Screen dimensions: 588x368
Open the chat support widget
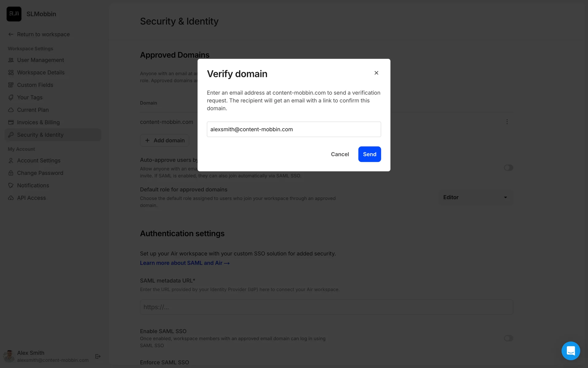point(570,351)
